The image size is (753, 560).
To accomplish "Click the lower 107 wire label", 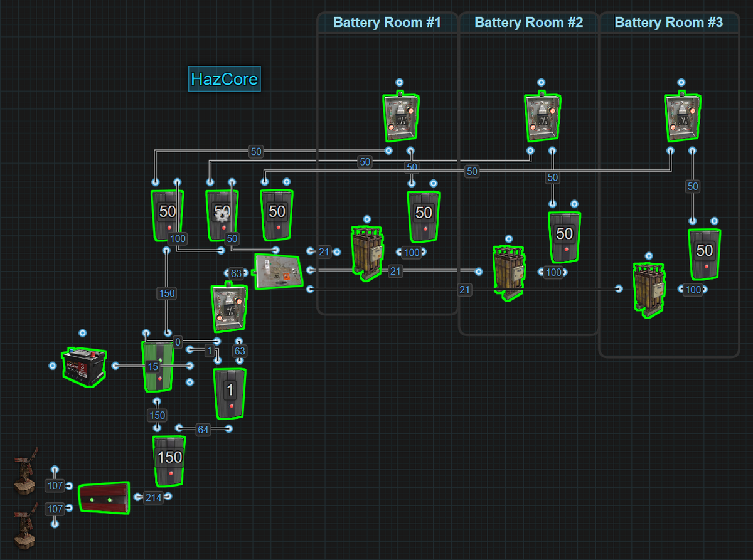I will click(x=55, y=509).
